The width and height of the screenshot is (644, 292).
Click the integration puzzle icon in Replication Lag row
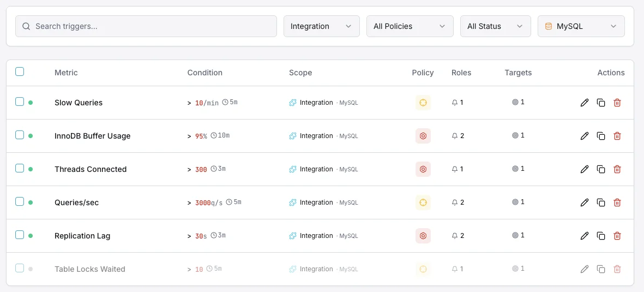(293, 236)
